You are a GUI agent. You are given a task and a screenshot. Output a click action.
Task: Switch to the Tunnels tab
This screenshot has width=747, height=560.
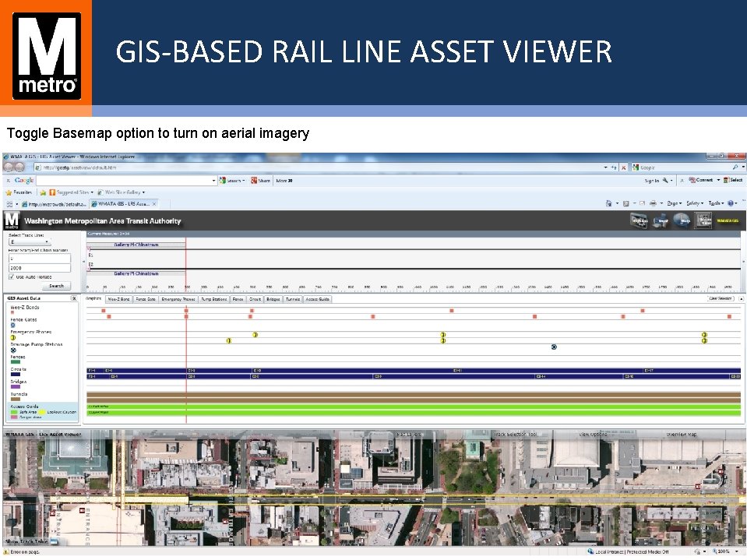293,299
